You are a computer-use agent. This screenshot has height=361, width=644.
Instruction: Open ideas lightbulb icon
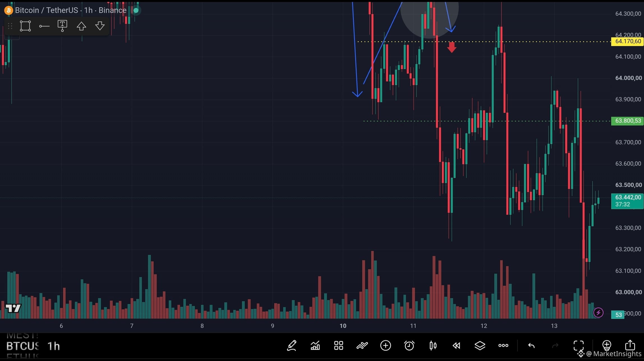click(x=607, y=346)
